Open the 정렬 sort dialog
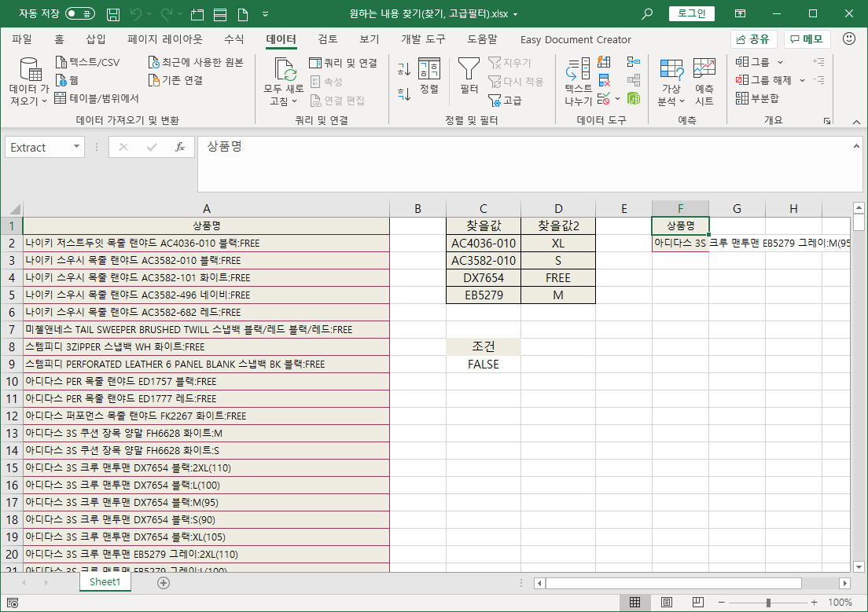 tap(429, 75)
